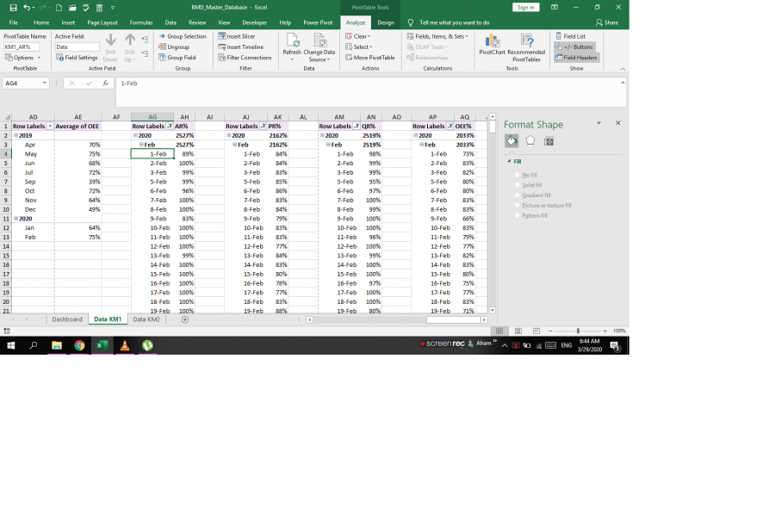Screen dimensions: 775x532
Task: Drill Down into active field
Action: coord(111,47)
